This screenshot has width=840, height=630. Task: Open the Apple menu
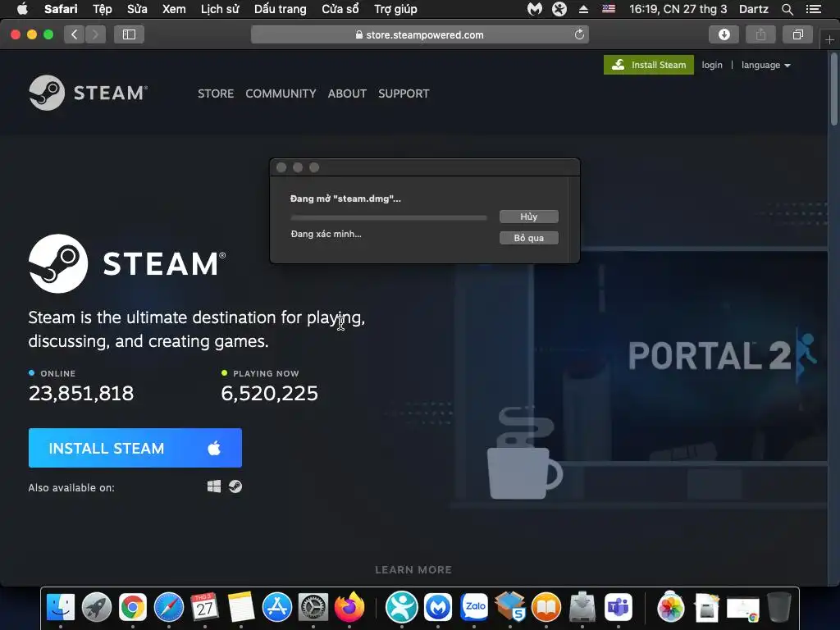tap(22, 8)
